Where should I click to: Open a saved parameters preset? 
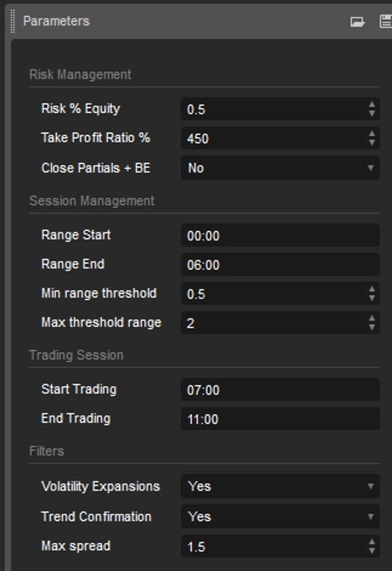coord(358,20)
